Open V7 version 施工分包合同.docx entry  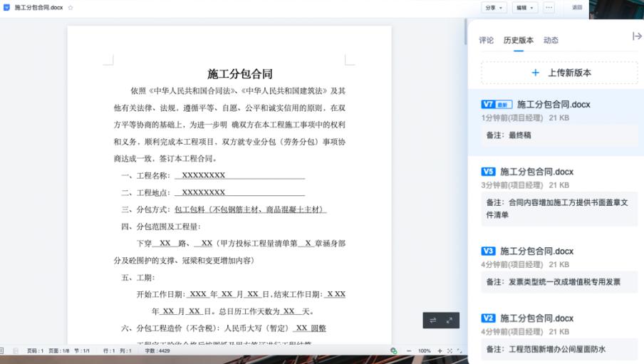[x=554, y=104]
